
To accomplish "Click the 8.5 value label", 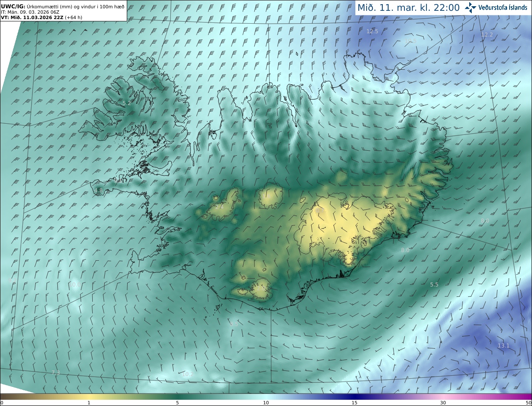I will click(234, 324).
